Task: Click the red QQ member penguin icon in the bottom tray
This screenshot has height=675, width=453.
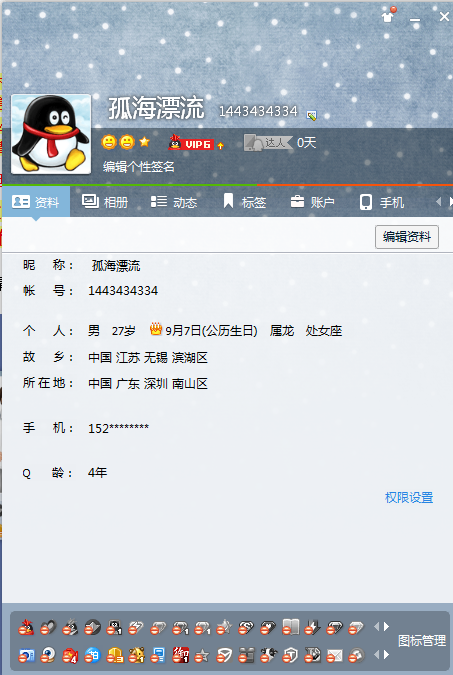Action: (26, 627)
